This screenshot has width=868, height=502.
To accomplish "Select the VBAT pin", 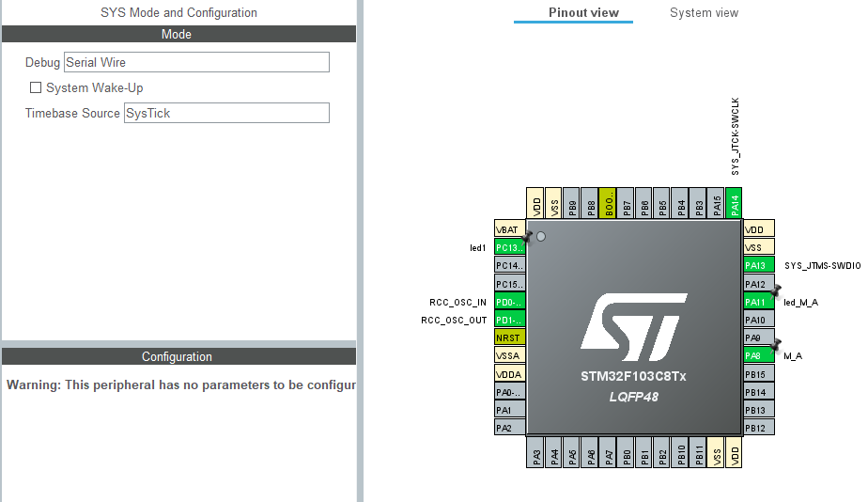I will click(x=509, y=228).
